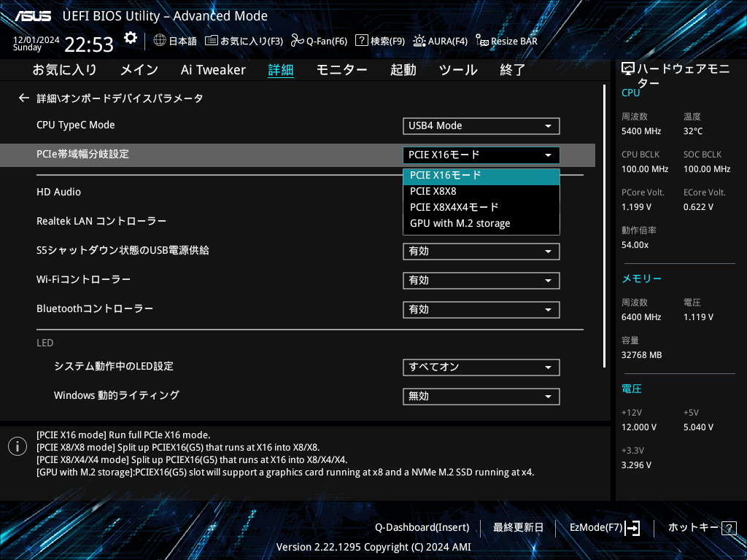Click the 12/01/2024 date
Screen dimensions: 747x560
pyautogui.click(x=36, y=40)
